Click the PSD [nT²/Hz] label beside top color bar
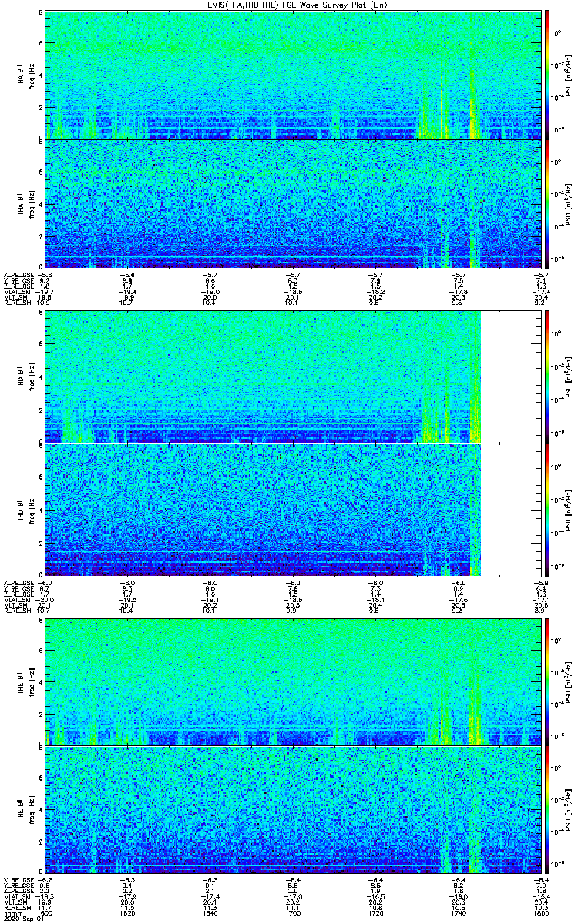 [x=568, y=75]
